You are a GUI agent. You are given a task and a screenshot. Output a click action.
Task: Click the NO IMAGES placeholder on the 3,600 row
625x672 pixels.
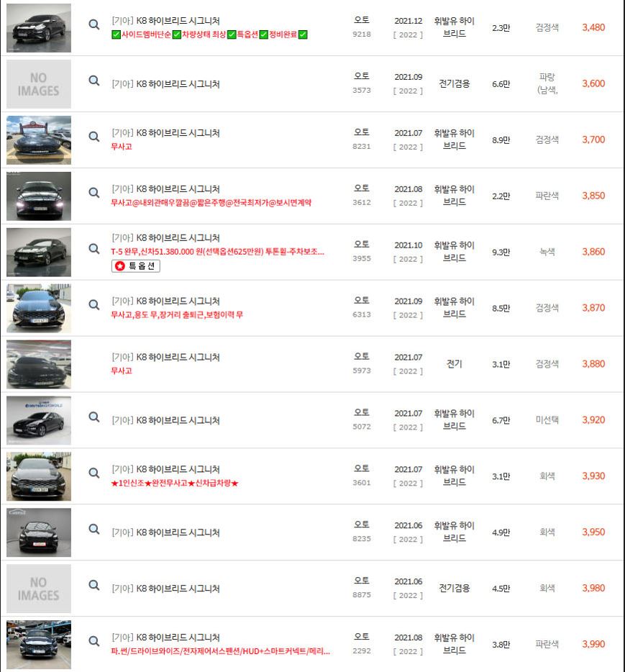[39, 84]
